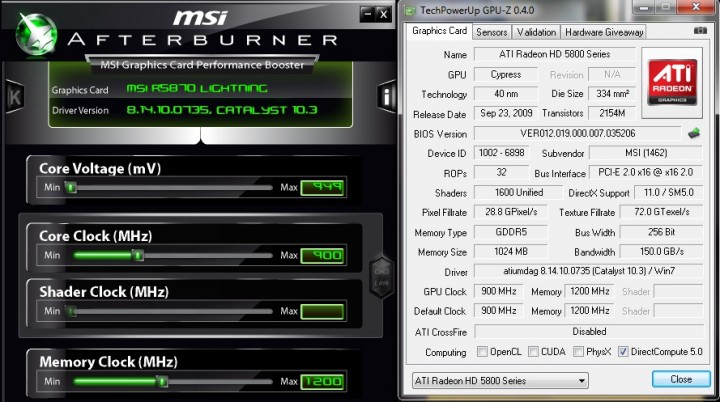Uncheck the DirectCompute 5.0 checkbox
This screenshot has width=720, height=402.
623,352
